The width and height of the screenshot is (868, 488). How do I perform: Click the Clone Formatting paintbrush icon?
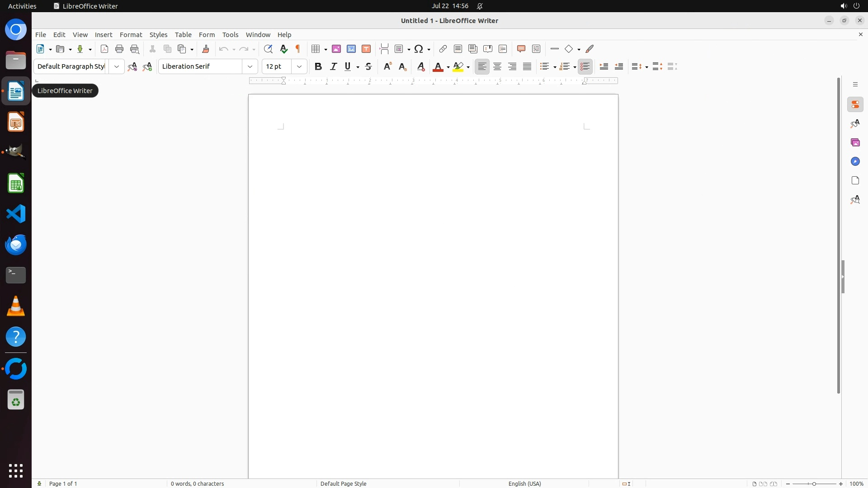pyautogui.click(x=206, y=49)
